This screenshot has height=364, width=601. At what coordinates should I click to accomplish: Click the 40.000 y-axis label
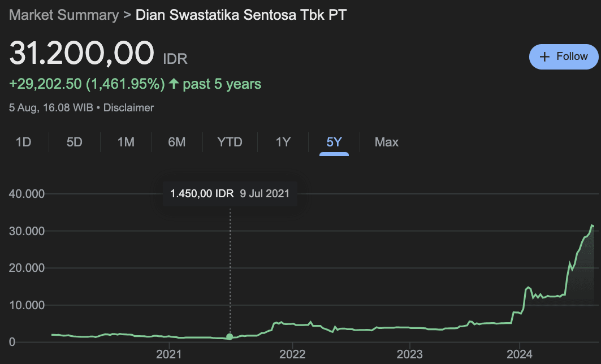[27, 193]
